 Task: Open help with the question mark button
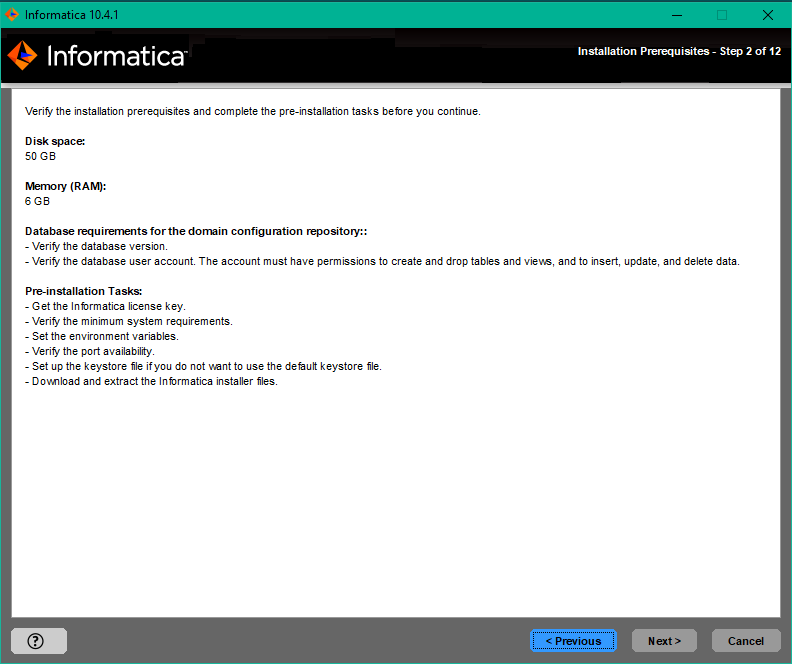pos(39,641)
